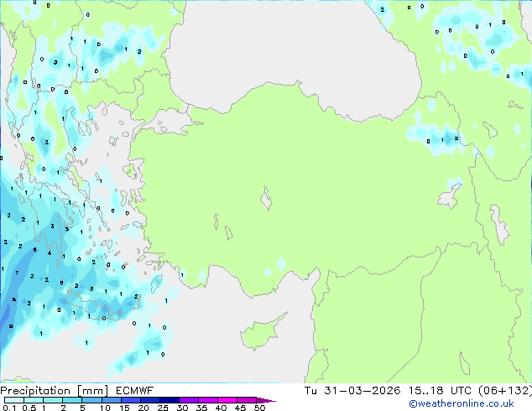Click the '0.5' legend value
This screenshot has width=532, height=411.
click(29, 408)
